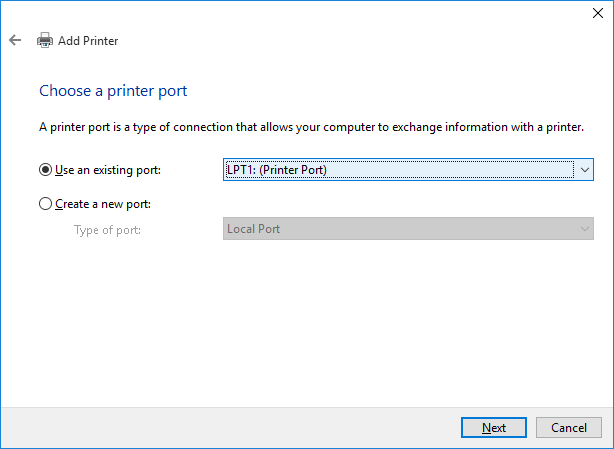614x449 pixels.
Task: Click the 'Use an existing port:' label text
Action: coord(107,170)
